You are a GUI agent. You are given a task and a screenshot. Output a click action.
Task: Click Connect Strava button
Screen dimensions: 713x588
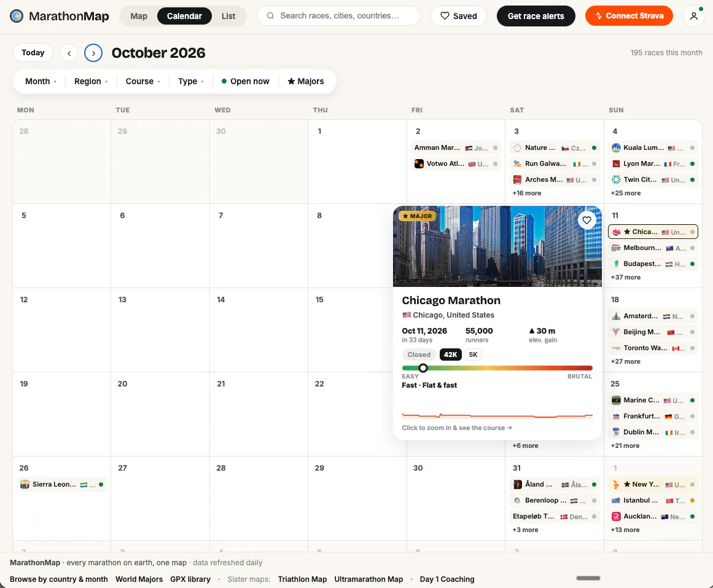(629, 16)
